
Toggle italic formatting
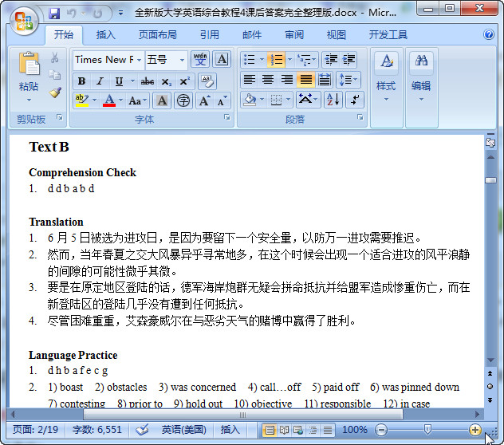[x=100, y=81]
